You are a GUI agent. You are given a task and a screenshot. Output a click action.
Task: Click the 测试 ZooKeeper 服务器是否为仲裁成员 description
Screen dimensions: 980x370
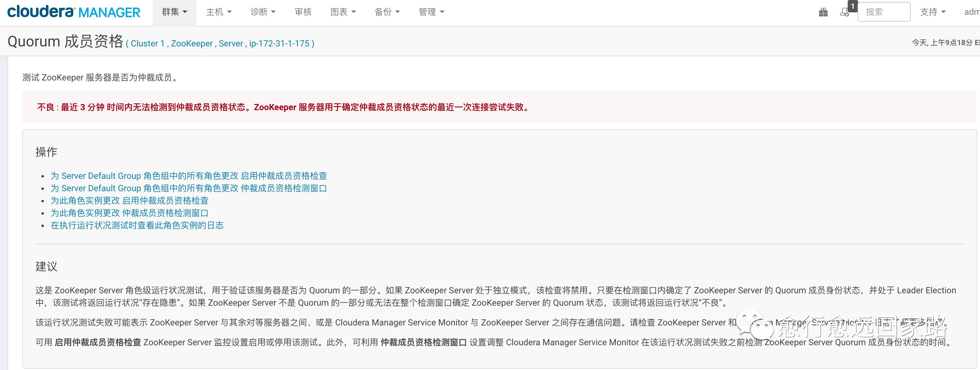(101, 78)
